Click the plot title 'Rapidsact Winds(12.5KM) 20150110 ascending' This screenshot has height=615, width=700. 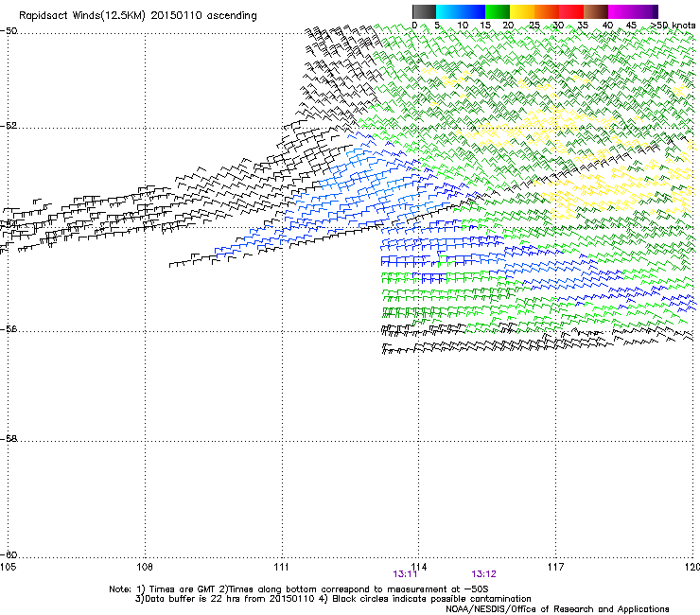(x=138, y=16)
